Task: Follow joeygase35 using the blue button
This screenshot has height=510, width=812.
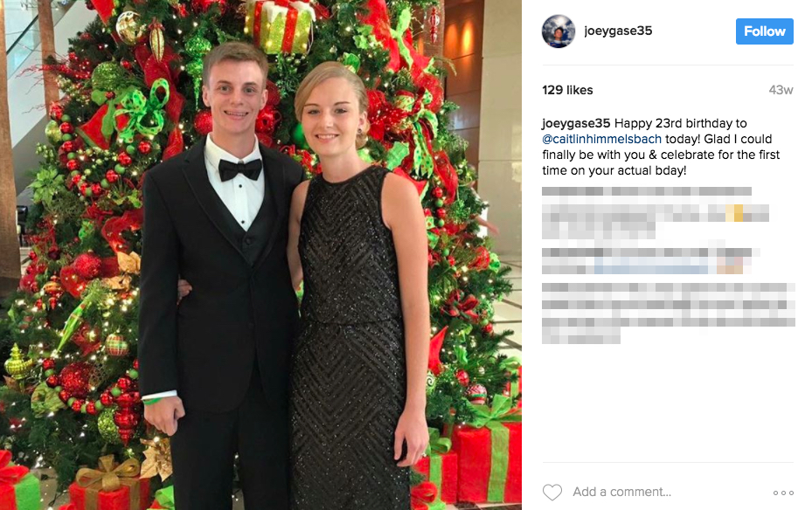Action: coord(764,31)
